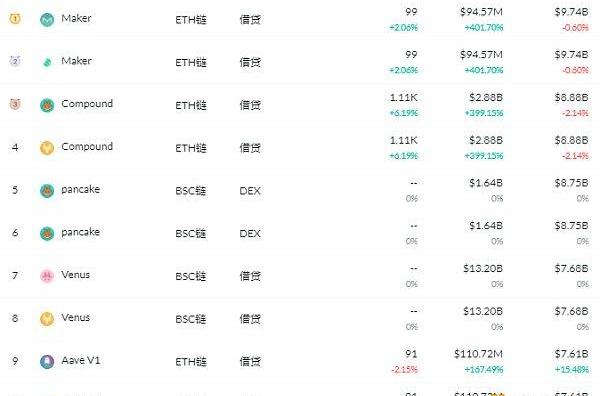Image resolution: width=600 pixels, height=396 pixels.
Task: Select the BSC链 tag in the rank 5 row
Action: [191, 191]
